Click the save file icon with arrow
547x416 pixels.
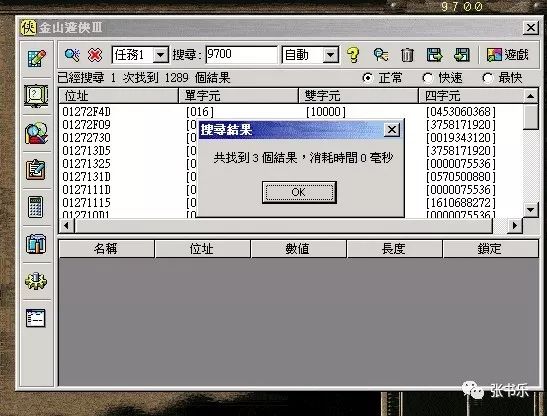[434, 55]
